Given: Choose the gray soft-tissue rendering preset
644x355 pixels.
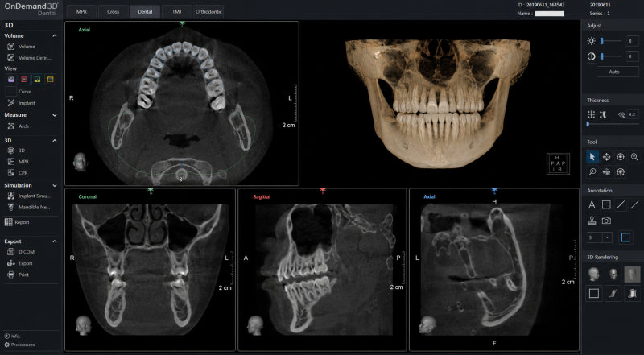Looking at the screenshot, I should (x=632, y=274).
